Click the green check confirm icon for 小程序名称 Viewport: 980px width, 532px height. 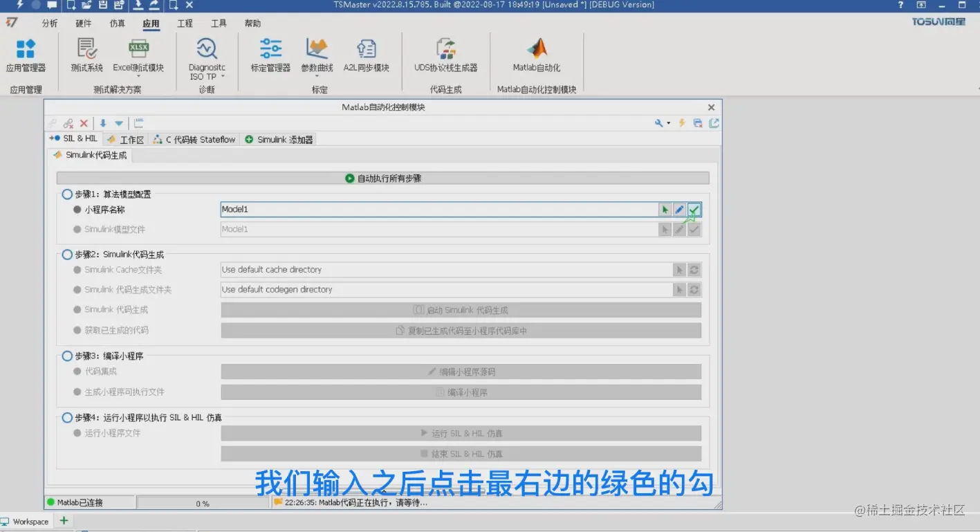coord(694,210)
